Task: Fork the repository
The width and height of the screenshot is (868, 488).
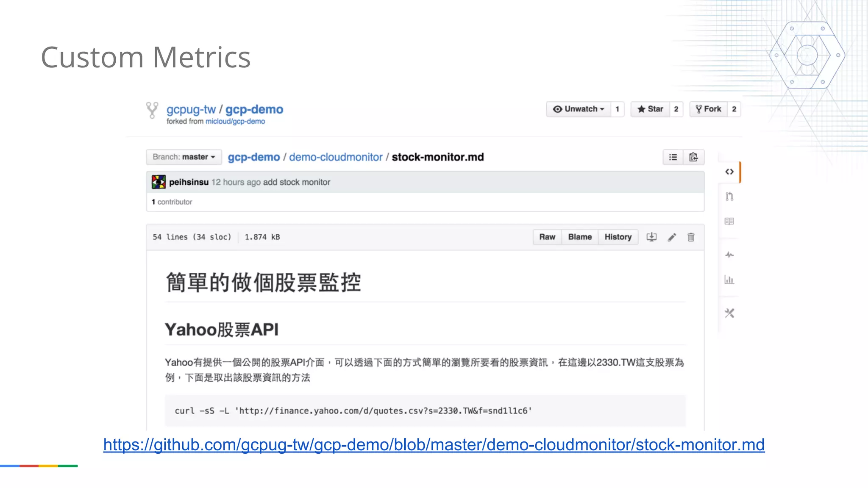Action: [709, 109]
